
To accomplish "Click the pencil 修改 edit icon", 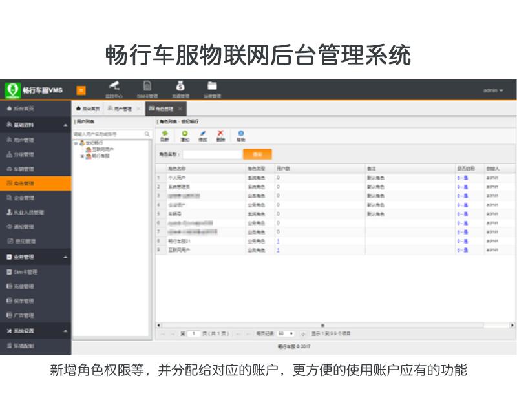I will pos(203,134).
